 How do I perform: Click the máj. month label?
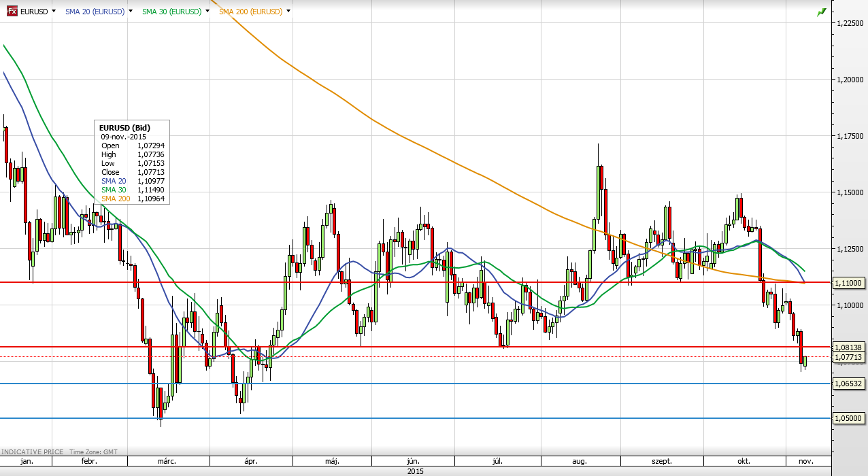[x=332, y=461]
